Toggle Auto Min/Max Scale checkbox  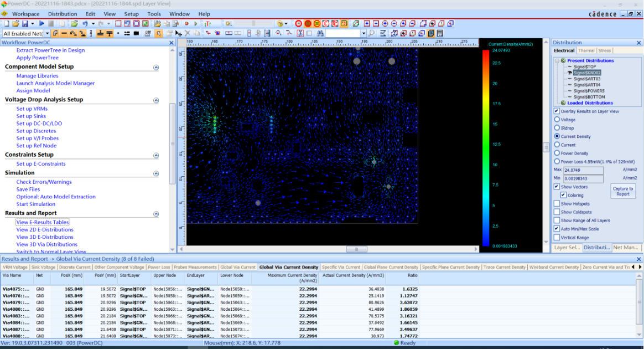pos(557,229)
